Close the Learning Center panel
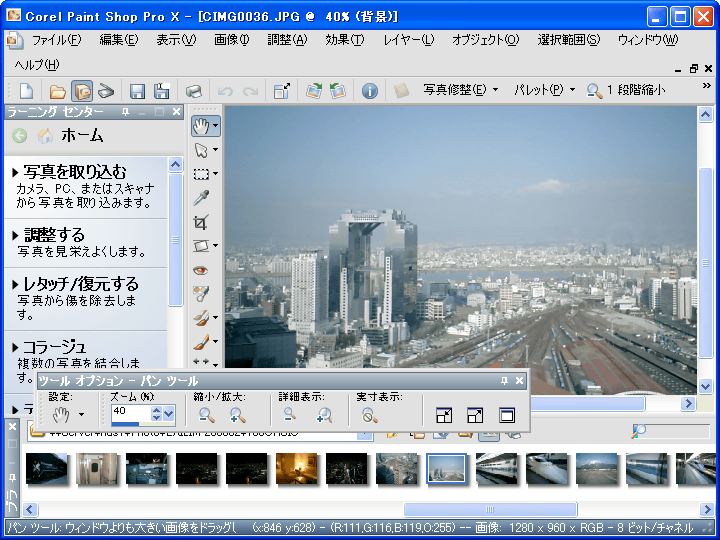 pyautogui.click(x=176, y=112)
